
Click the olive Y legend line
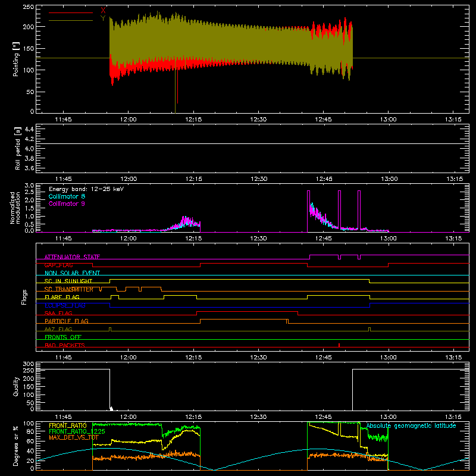pyautogui.click(x=70, y=20)
